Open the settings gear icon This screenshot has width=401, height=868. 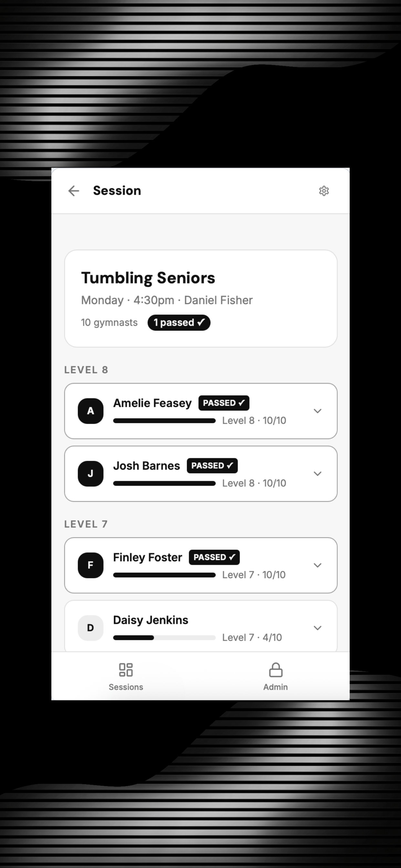pos(324,191)
